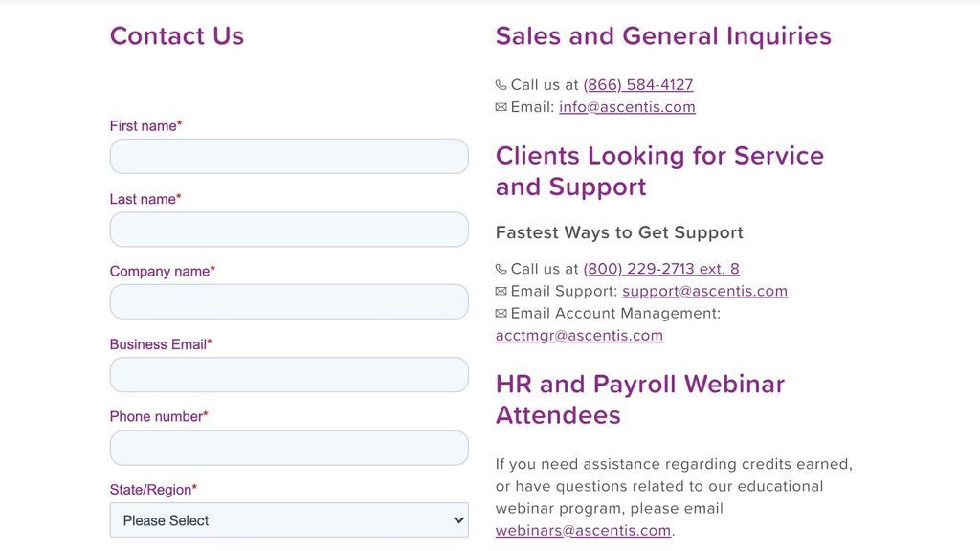Click the phone icon beside (866) 584-4127

pyautogui.click(x=501, y=85)
